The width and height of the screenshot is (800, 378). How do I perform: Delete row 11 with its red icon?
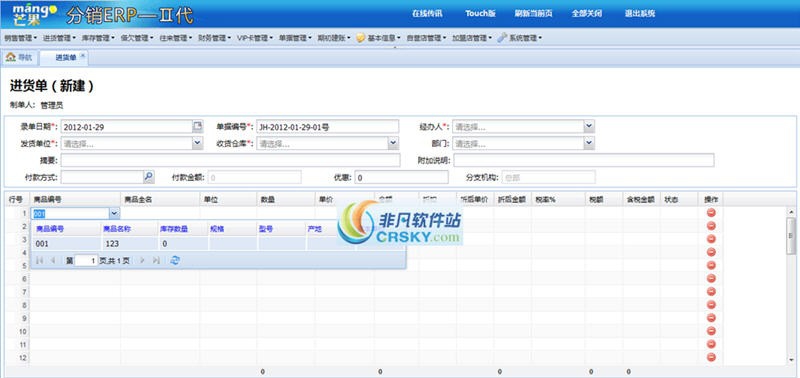coord(711,344)
